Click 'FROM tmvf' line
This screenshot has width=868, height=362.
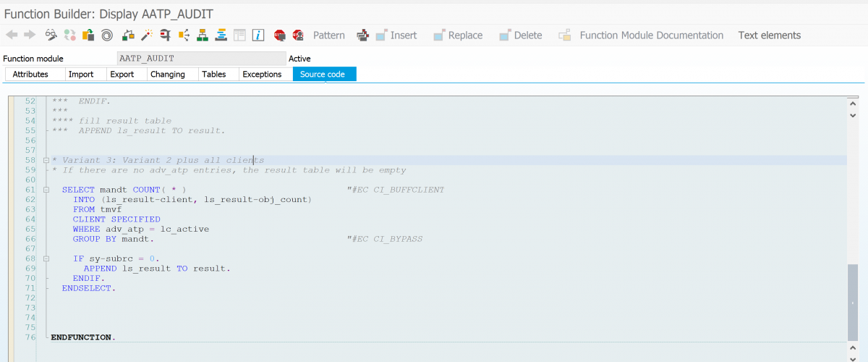97,209
